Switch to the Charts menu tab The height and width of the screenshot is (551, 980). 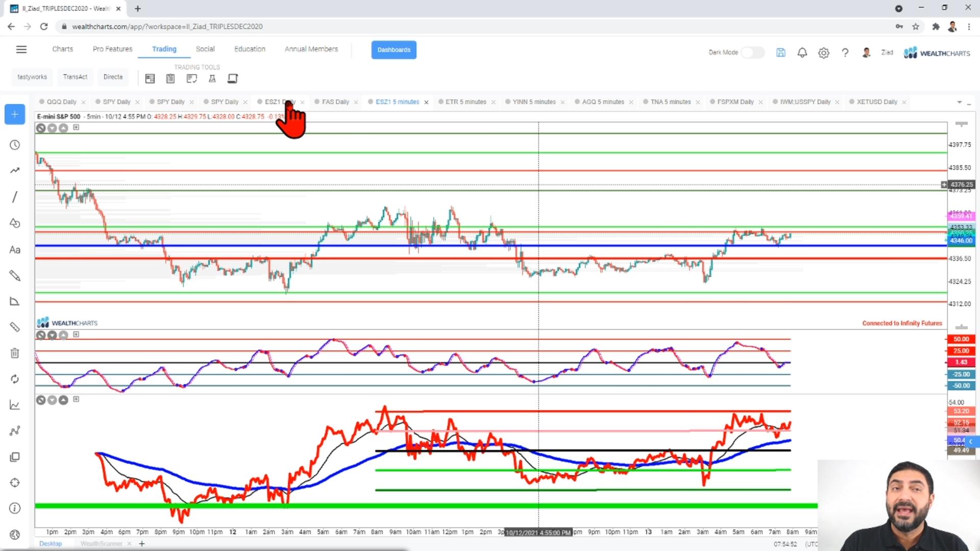point(63,49)
